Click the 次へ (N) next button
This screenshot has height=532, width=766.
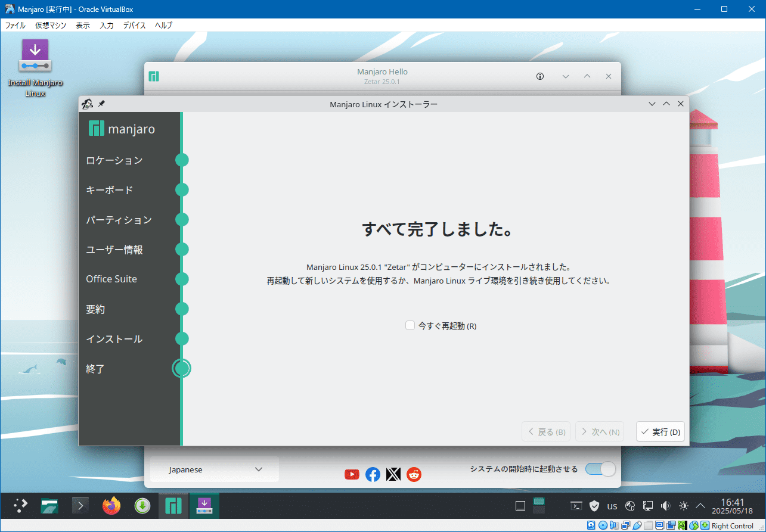(600, 432)
